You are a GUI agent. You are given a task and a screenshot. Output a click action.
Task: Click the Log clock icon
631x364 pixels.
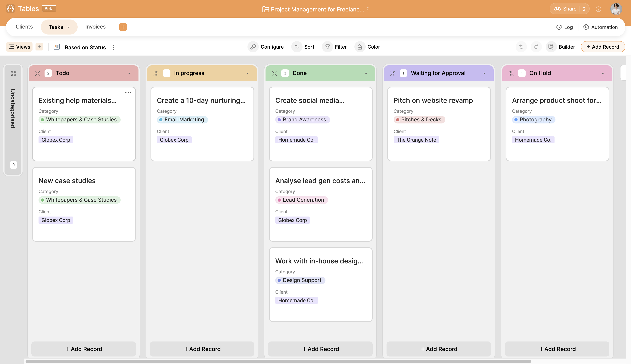coord(558,27)
